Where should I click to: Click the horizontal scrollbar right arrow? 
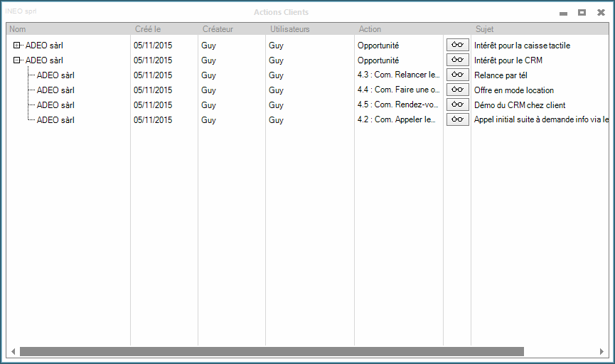pos(602,351)
